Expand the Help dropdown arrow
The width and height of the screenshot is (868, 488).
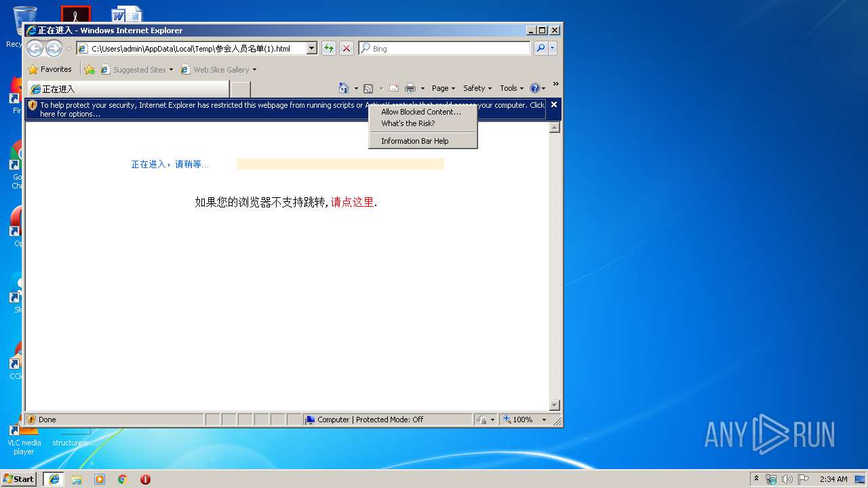coord(543,88)
